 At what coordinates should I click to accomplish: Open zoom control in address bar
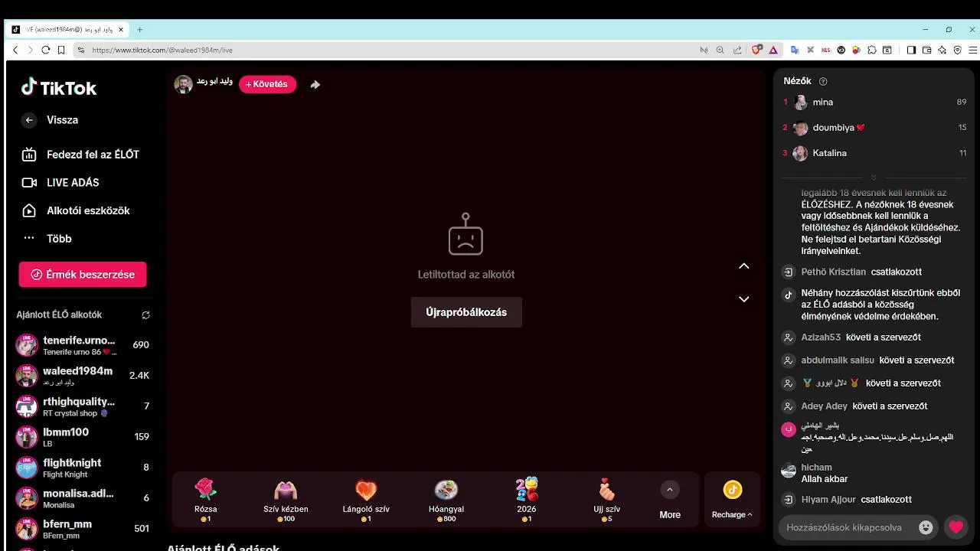click(720, 50)
